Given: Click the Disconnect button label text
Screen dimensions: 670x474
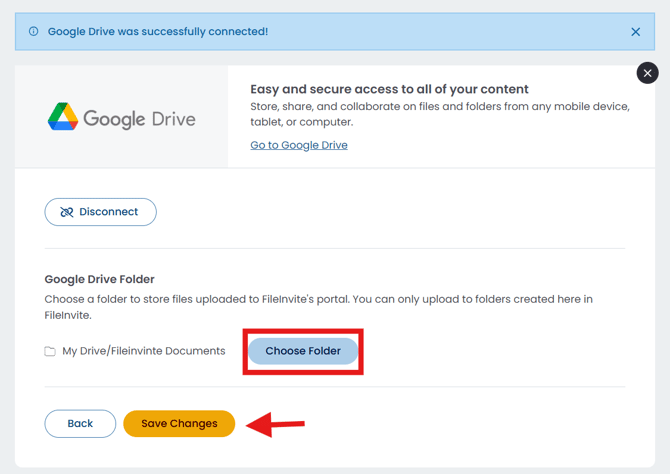Looking at the screenshot, I should (109, 212).
